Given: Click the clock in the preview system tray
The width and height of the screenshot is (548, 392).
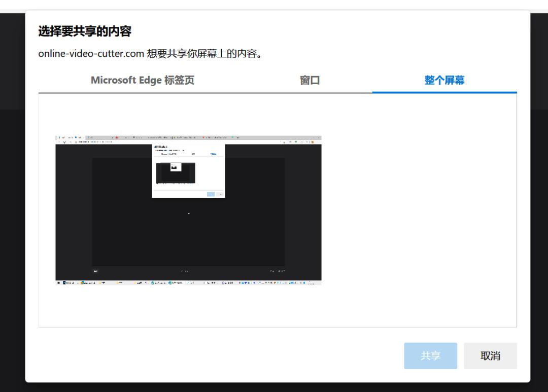Looking at the screenshot, I should pyautogui.click(x=313, y=281).
